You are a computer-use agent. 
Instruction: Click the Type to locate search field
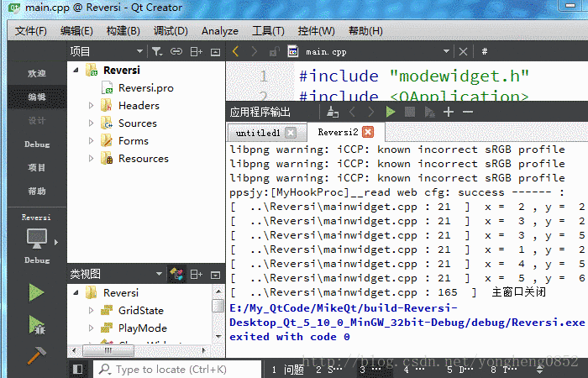click(x=177, y=370)
